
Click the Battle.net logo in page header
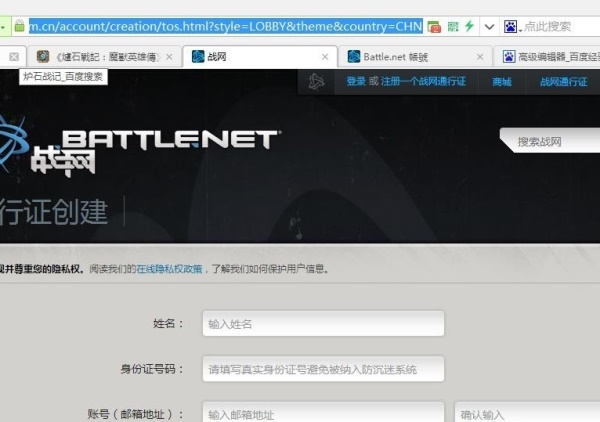168,139
